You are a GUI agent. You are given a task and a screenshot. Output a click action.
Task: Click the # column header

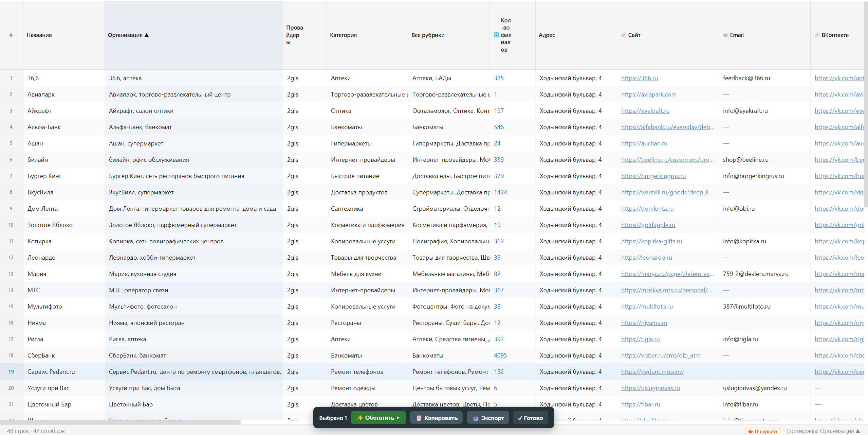coord(11,35)
